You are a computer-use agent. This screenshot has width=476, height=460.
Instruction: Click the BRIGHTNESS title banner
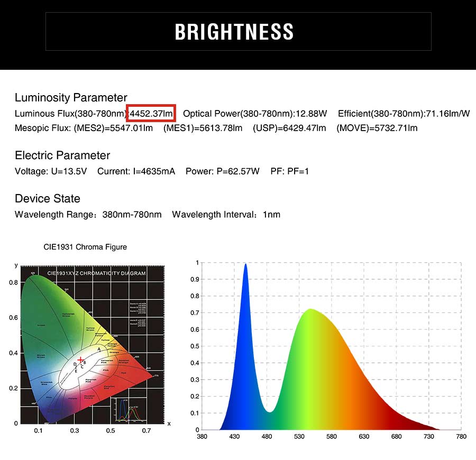(239, 32)
